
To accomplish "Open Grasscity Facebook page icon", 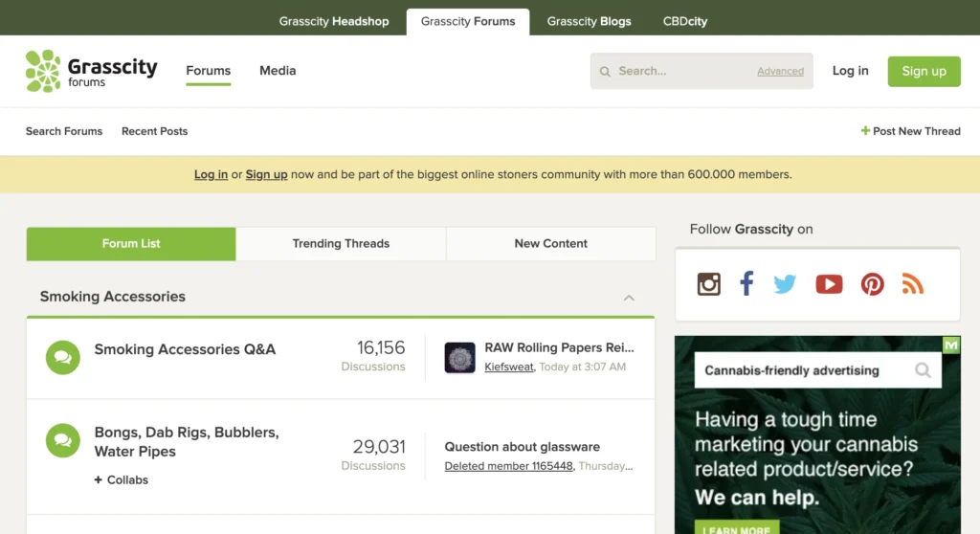I will tap(746, 284).
